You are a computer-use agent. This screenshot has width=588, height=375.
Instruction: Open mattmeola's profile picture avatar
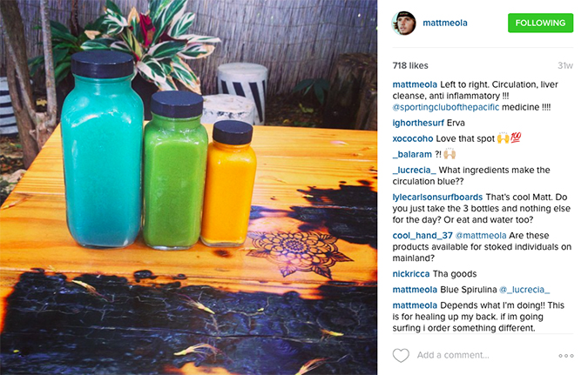[x=404, y=23]
